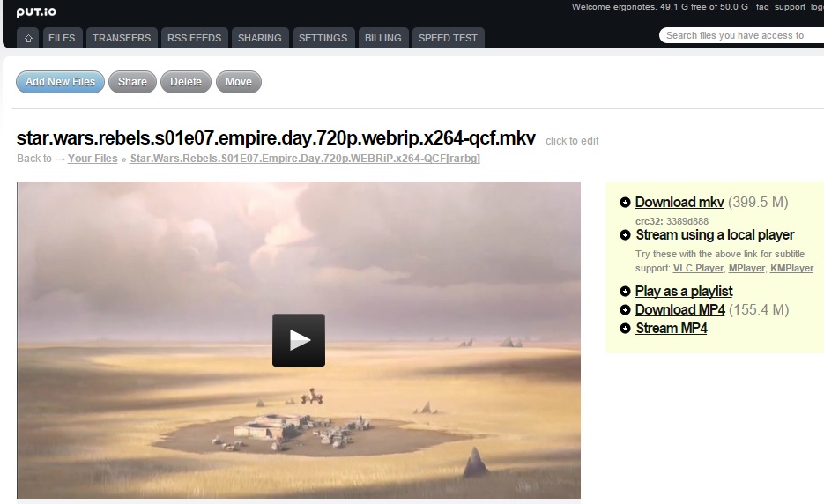The image size is (824, 504).
Task: Click the arrow icon beside Download mkv
Action: (625, 203)
